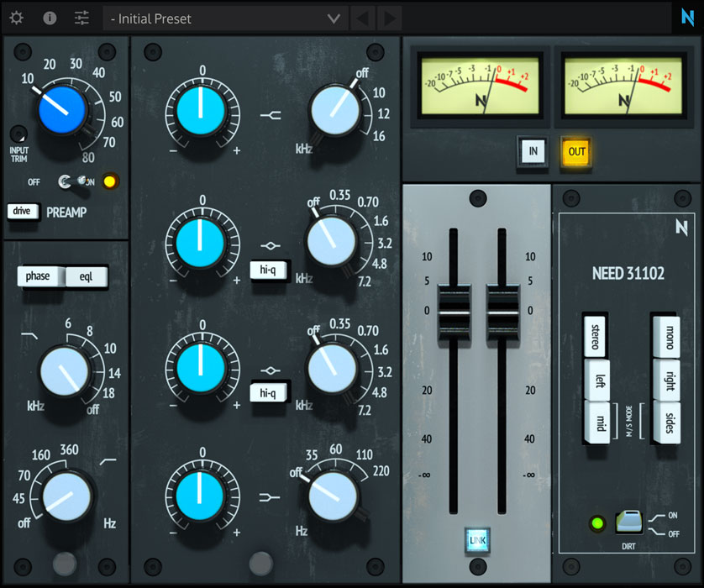The image size is (704, 588).
Task: Toggle the drive button
Action: tap(22, 211)
